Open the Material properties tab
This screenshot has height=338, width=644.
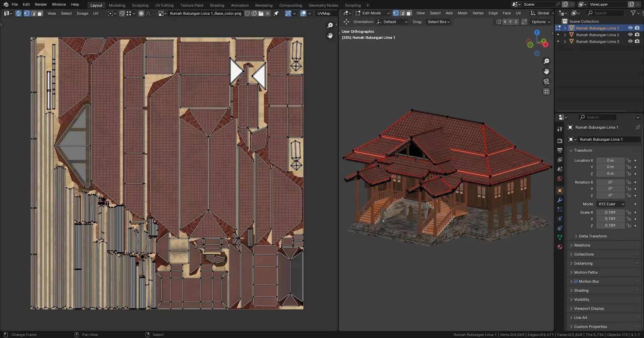point(559,247)
